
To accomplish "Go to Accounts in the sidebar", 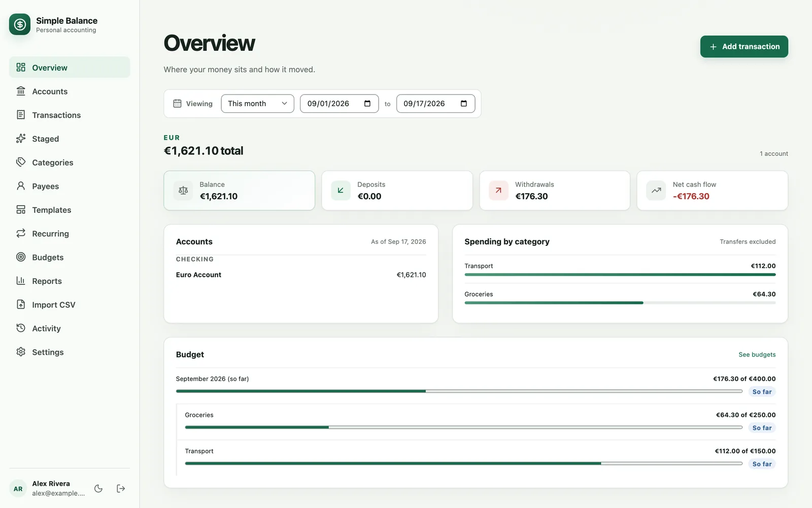I will pos(70,91).
